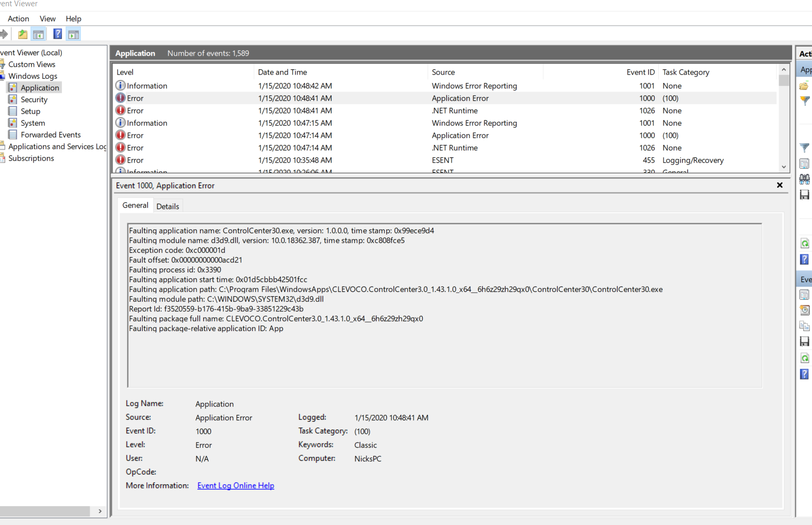Select the 10:47:14 AM Application Error row

click(x=445, y=136)
